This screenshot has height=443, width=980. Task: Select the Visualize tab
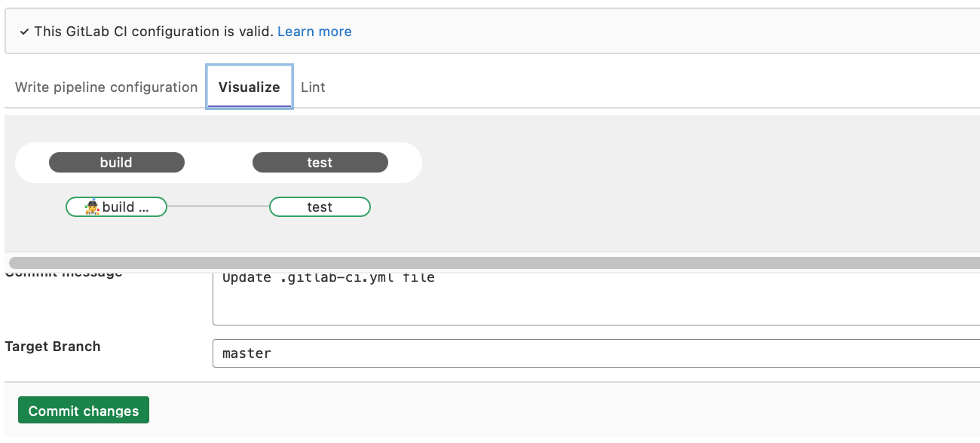pos(249,87)
